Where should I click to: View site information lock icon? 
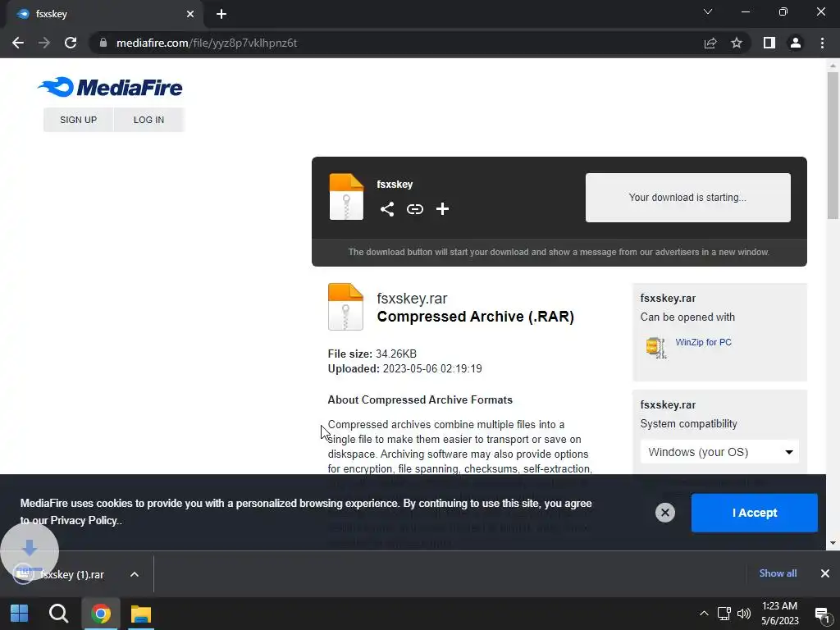(103, 43)
